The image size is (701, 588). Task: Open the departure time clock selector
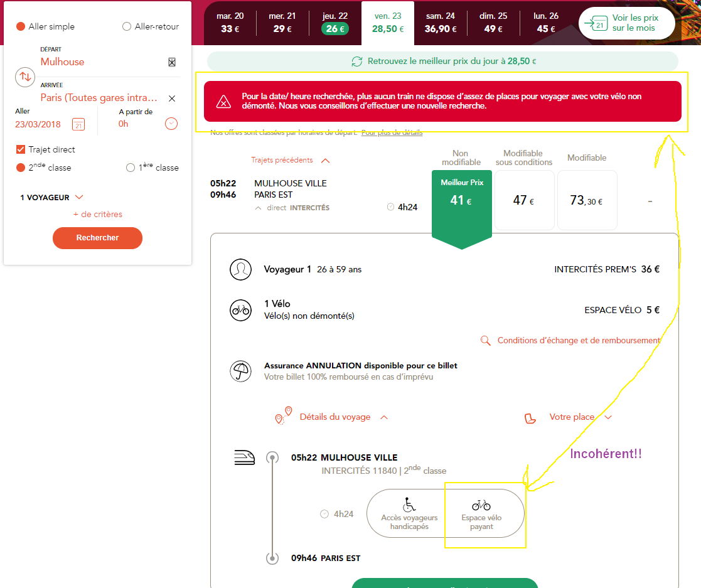pos(171,124)
